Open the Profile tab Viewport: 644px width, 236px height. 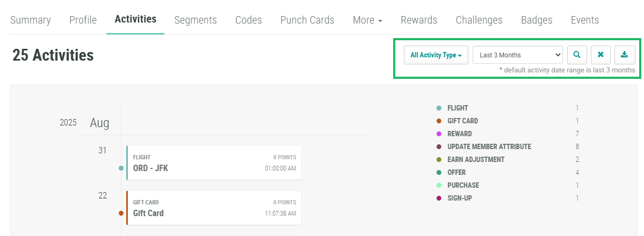83,20
